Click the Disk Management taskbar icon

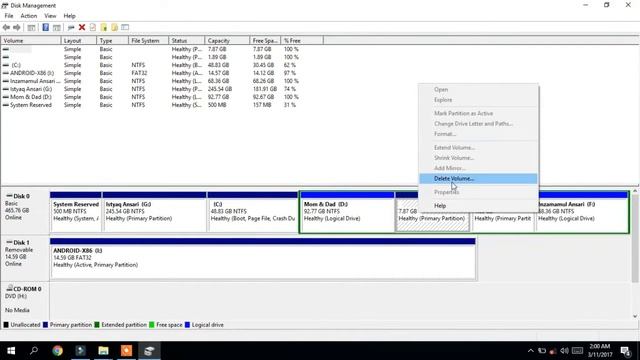[149, 351]
